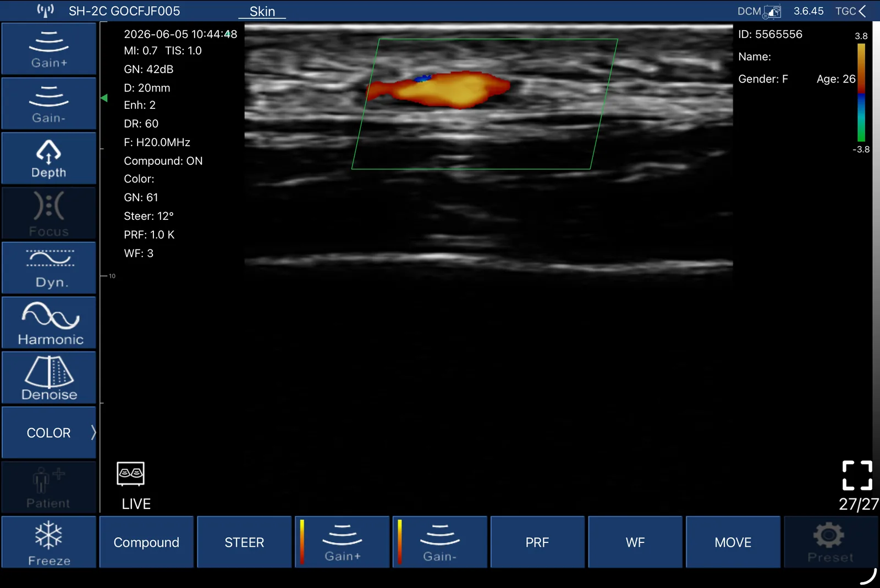Select the Gender: F label
This screenshot has height=588, width=880.
(763, 79)
